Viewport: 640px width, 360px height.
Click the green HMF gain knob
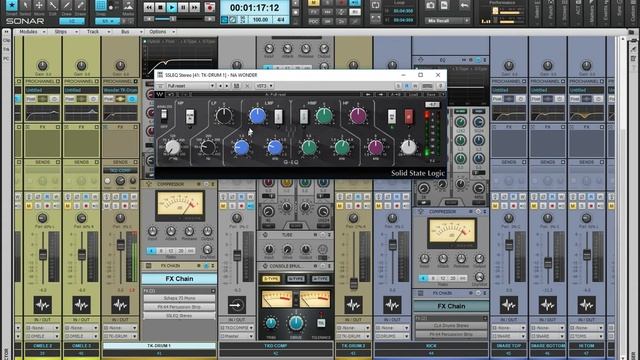click(324, 116)
